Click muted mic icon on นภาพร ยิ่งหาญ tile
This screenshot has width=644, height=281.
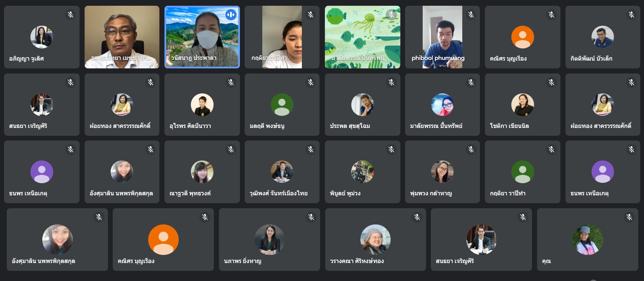coord(311,217)
